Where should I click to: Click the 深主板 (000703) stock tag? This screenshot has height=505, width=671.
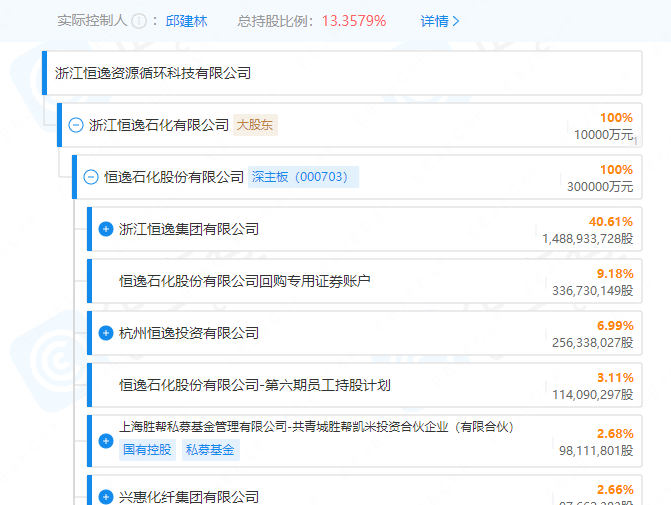pos(303,177)
